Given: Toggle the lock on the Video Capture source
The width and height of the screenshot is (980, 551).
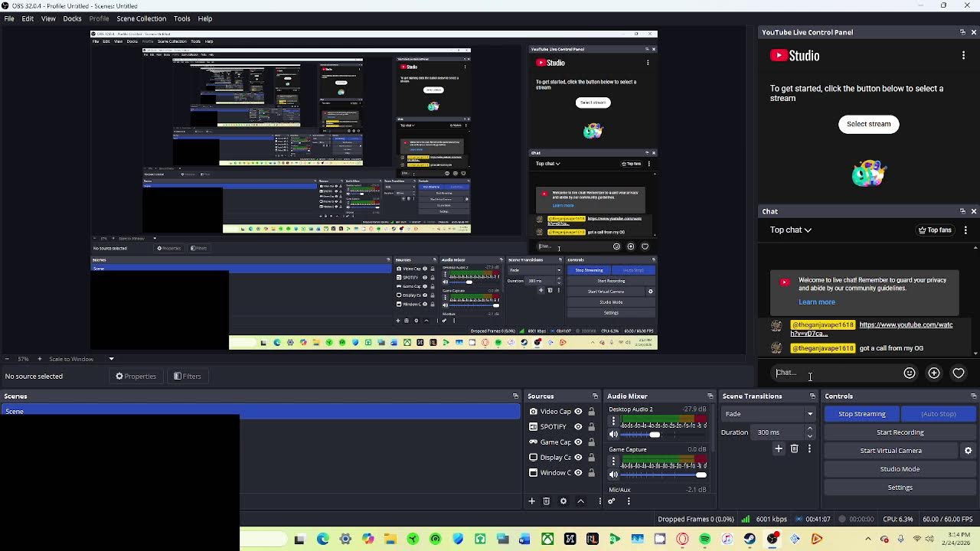Looking at the screenshot, I should (x=591, y=412).
